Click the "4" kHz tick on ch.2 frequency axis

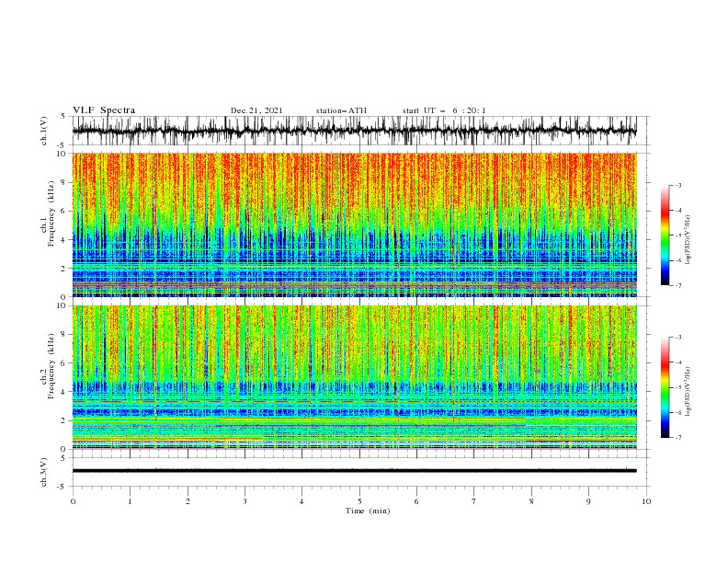tap(65, 392)
